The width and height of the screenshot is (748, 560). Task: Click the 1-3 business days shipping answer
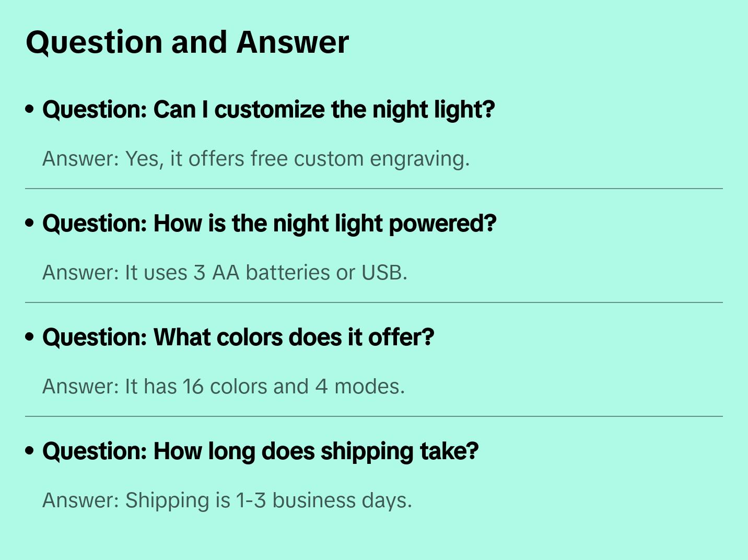pyautogui.click(x=227, y=500)
